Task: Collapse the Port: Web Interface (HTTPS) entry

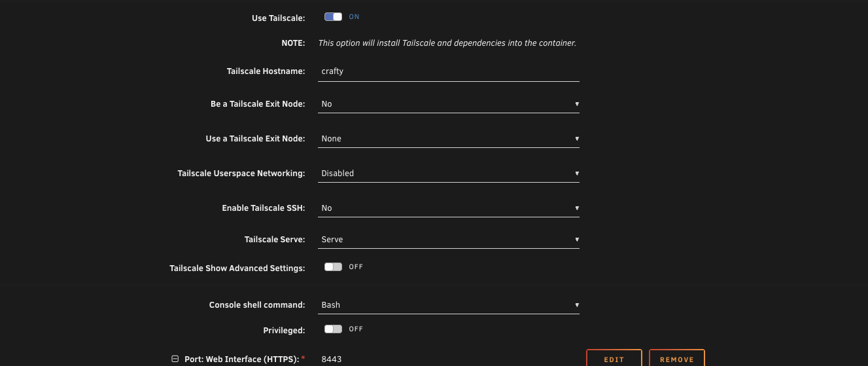Action: coord(175,359)
